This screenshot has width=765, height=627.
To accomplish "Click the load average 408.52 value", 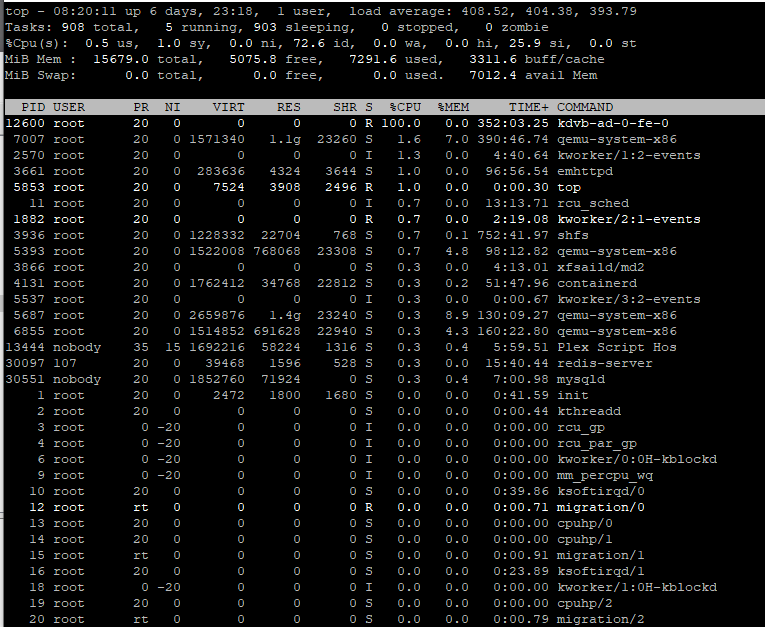I will [485, 11].
